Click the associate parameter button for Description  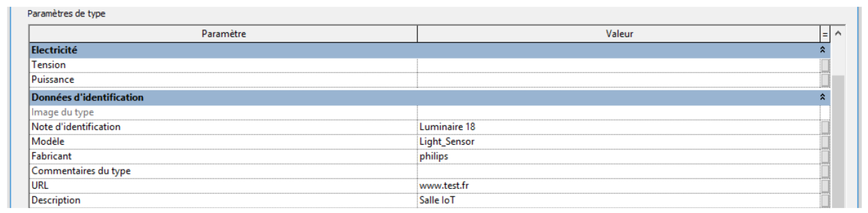point(825,200)
